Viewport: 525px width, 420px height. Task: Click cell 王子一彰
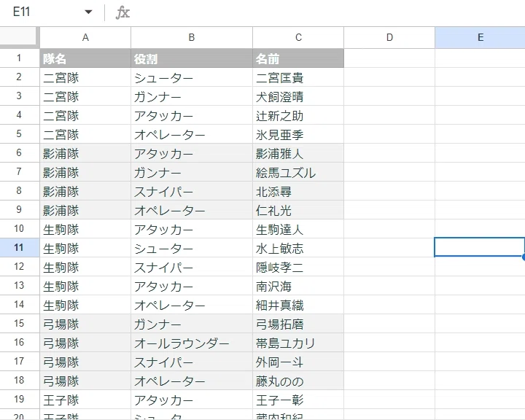click(x=298, y=400)
